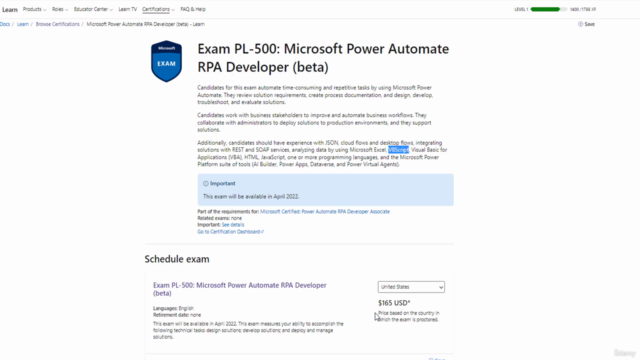
Task: Click the Schedule exam heading
Action: [177, 259]
